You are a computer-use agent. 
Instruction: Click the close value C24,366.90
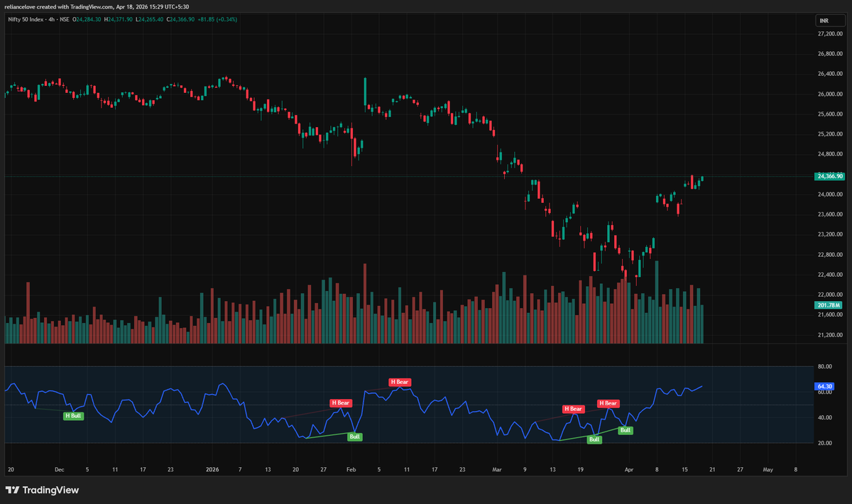(x=180, y=19)
